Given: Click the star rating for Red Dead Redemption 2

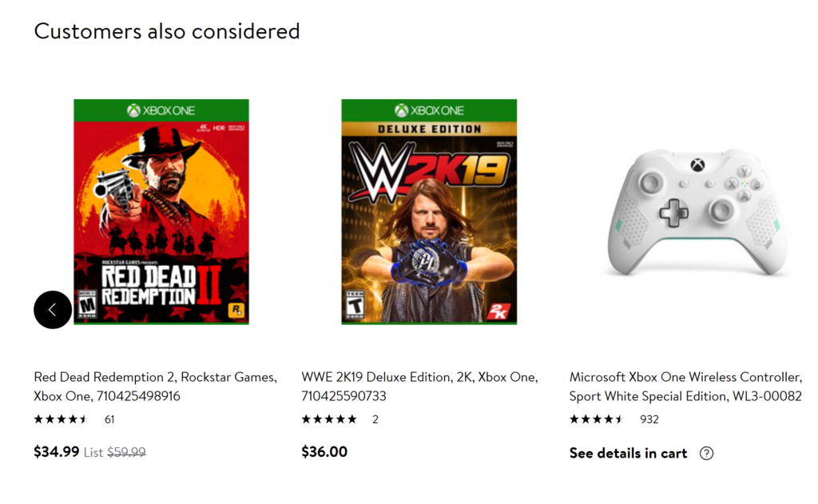Looking at the screenshot, I should tap(62, 419).
